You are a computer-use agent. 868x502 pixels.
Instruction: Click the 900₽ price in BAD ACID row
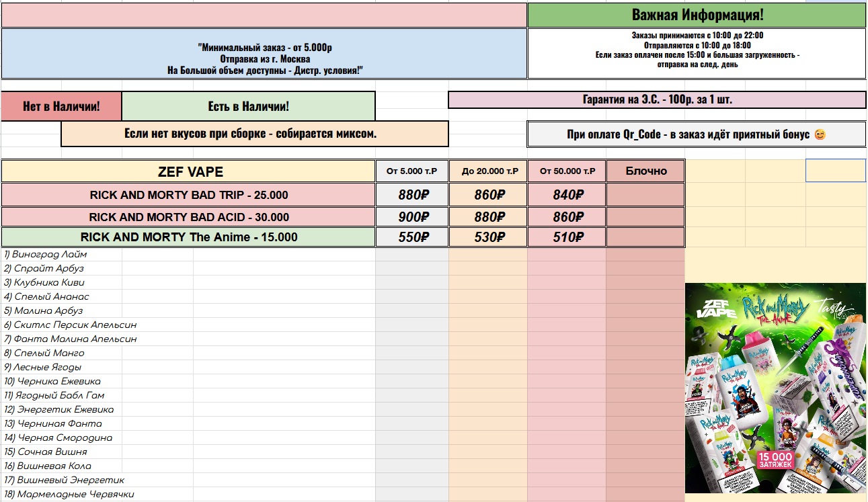[x=412, y=217]
